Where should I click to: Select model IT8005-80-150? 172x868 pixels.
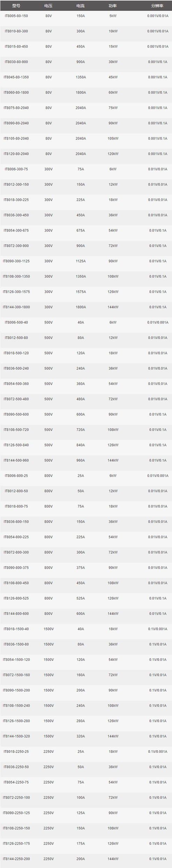click(x=16, y=16)
